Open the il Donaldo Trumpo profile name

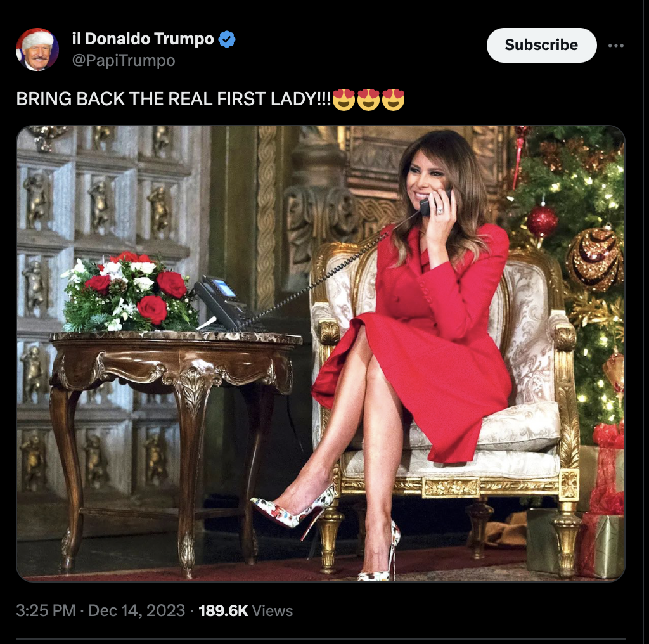pos(143,39)
